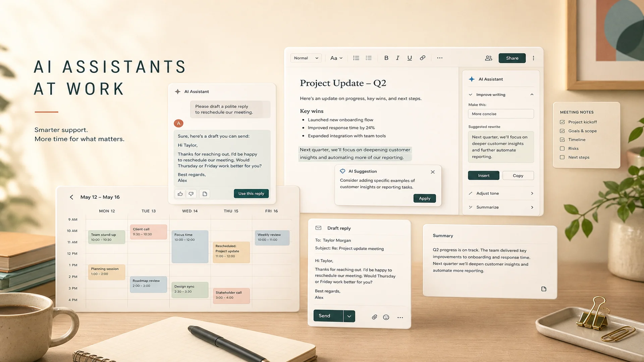Open the Send options dropdown arrow
Image resolution: width=644 pixels, height=362 pixels.
349,316
